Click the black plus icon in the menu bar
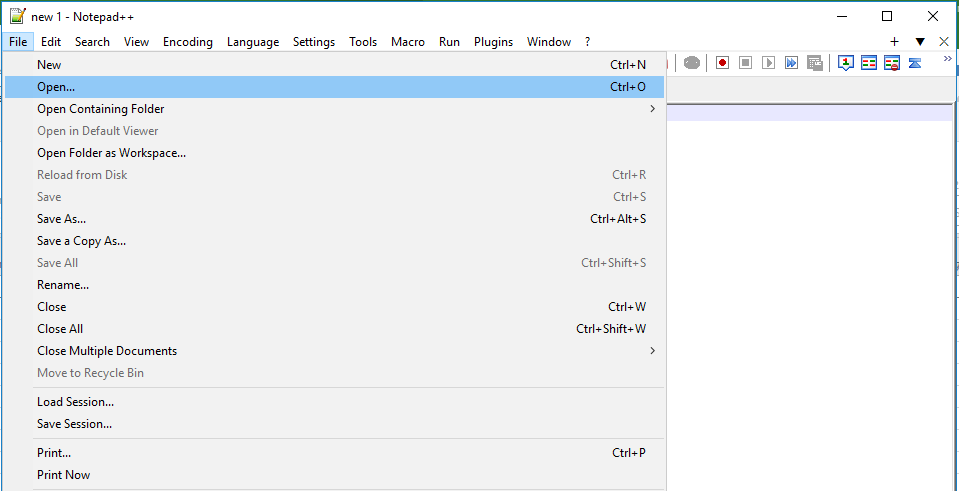Viewport: 959px width, 491px height. click(894, 42)
